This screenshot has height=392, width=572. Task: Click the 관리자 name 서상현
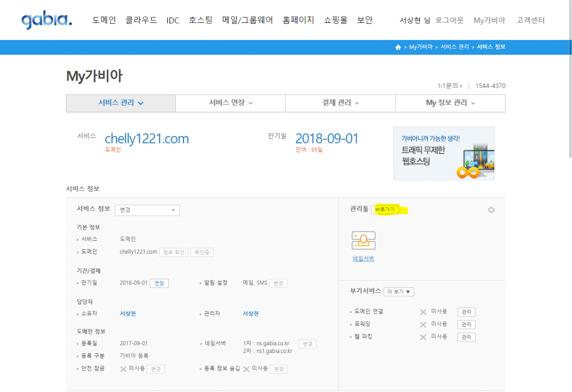[251, 314]
